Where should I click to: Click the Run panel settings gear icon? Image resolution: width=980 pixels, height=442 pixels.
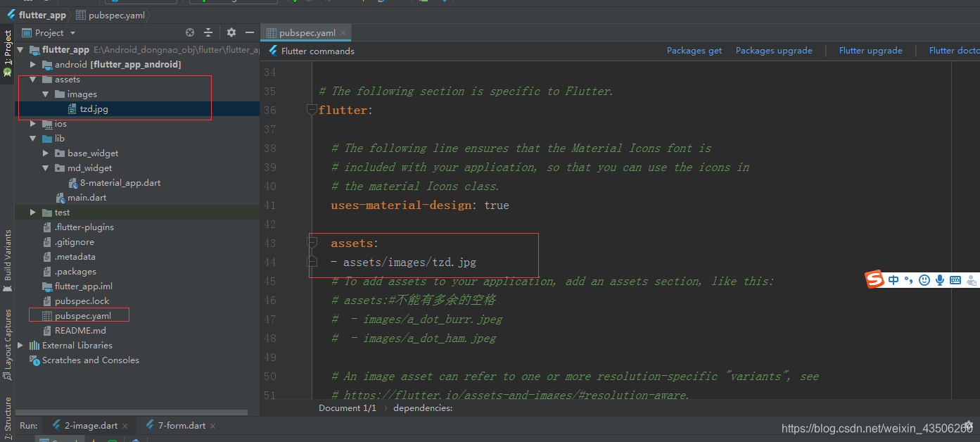[x=968, y=425]
